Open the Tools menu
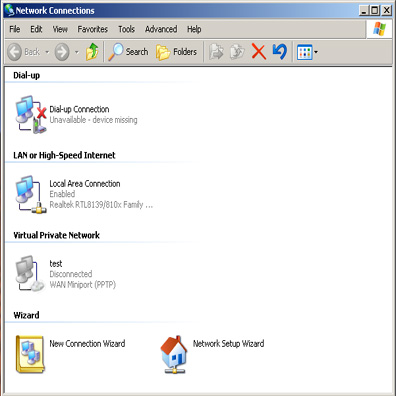396x396 pixels. coord(126,29)
